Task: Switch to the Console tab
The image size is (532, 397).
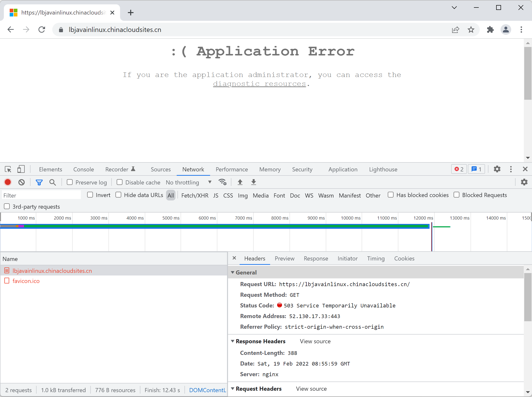Action: point(84,169)
